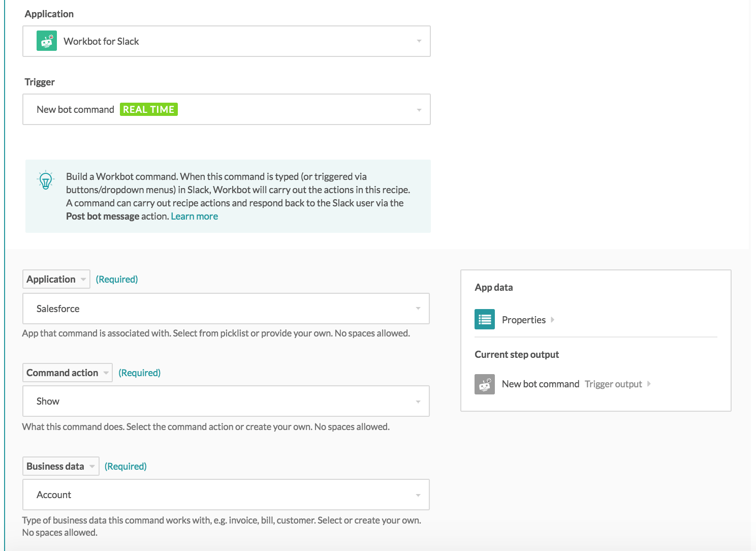
Task: Click the Workbot head icon in the Application field
Action: pyautogui.click(x=47, y=41)
